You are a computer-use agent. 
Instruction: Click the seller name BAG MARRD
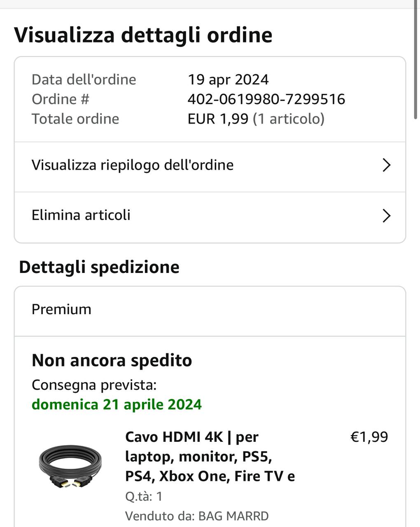click(233, 516)
